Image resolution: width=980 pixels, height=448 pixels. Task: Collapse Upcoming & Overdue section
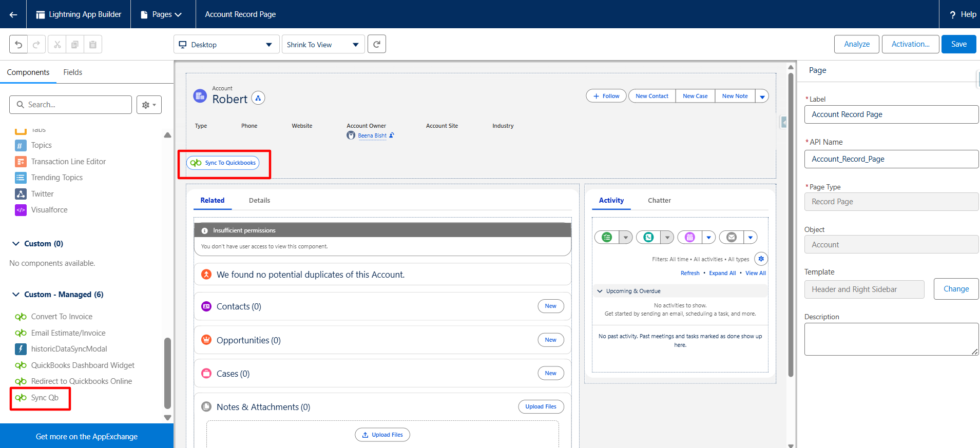(x=600, y=291)
